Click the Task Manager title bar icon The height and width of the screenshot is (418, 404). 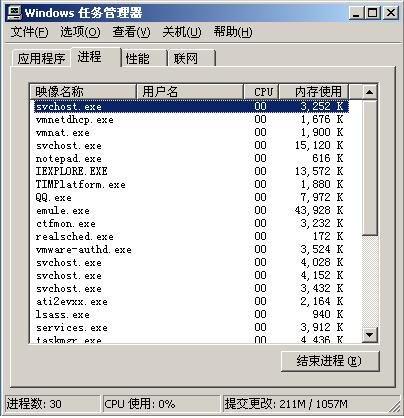[14, 13]
